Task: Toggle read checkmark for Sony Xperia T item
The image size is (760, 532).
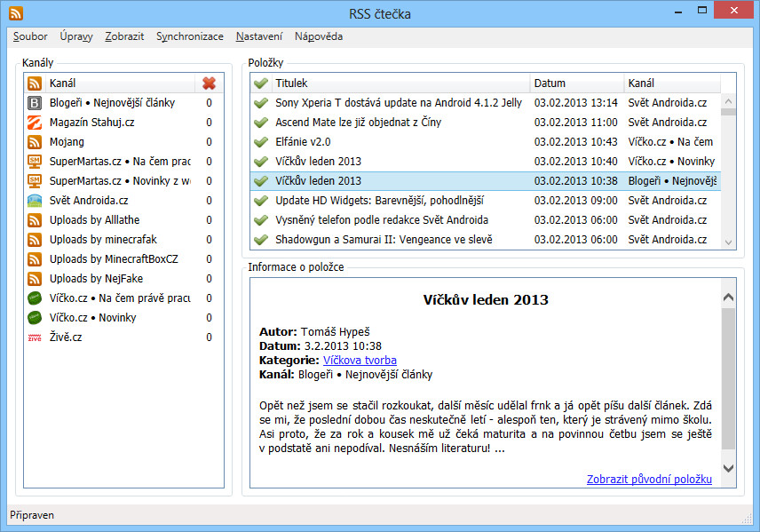Action: click(x=261, y=103)
